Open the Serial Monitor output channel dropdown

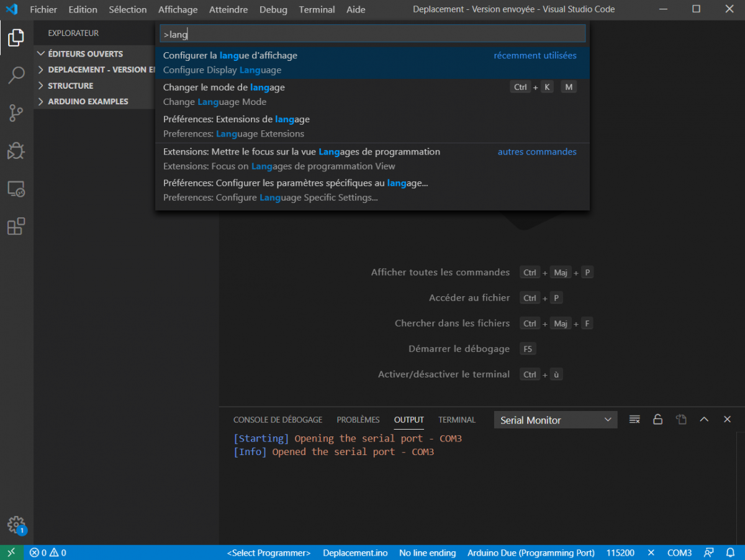[556, 420]
